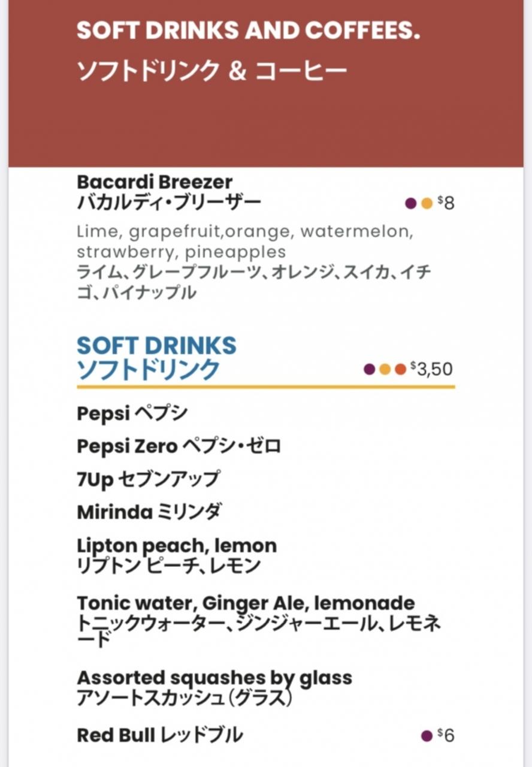Choose Assorted squashes by glass item
Image resolution: width=532 pixels, height=767 pixels.
tap(214, 688)
